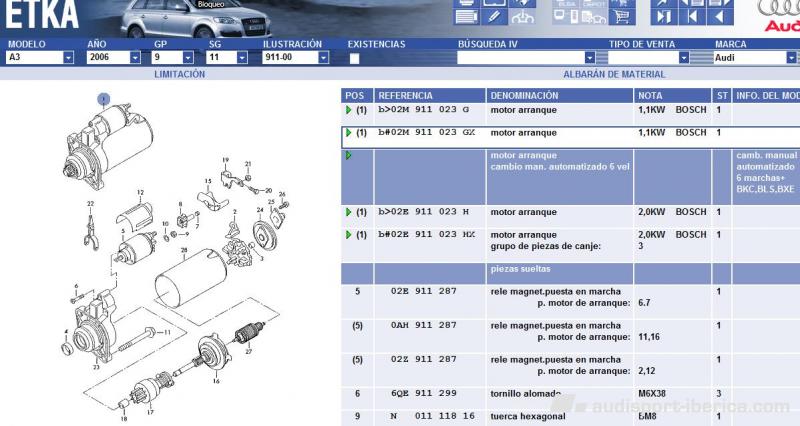
Task: Click the INFO. DEL MOD column header
Action: click(x=766, y=95)
